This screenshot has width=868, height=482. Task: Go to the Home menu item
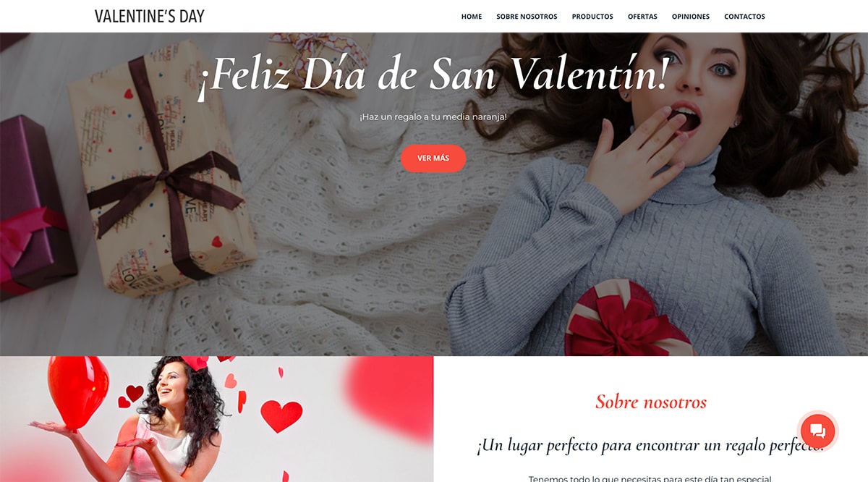click(472, 17)
